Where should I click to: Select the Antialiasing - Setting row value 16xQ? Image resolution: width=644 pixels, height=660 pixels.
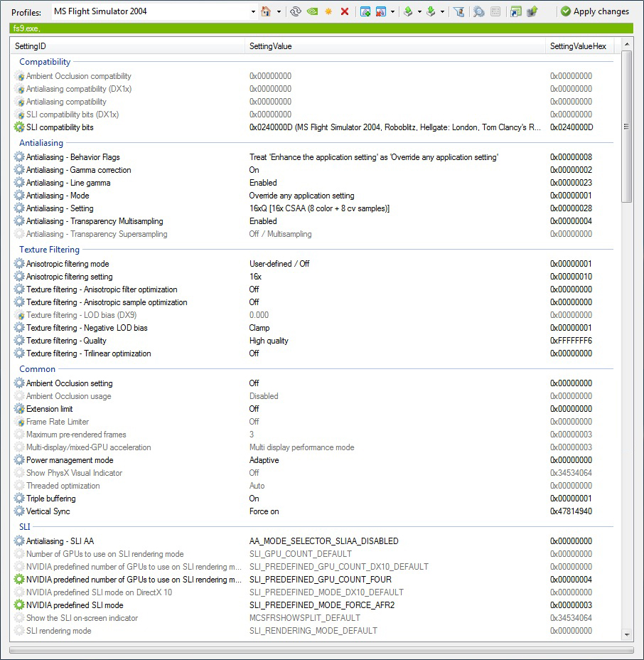319,208
